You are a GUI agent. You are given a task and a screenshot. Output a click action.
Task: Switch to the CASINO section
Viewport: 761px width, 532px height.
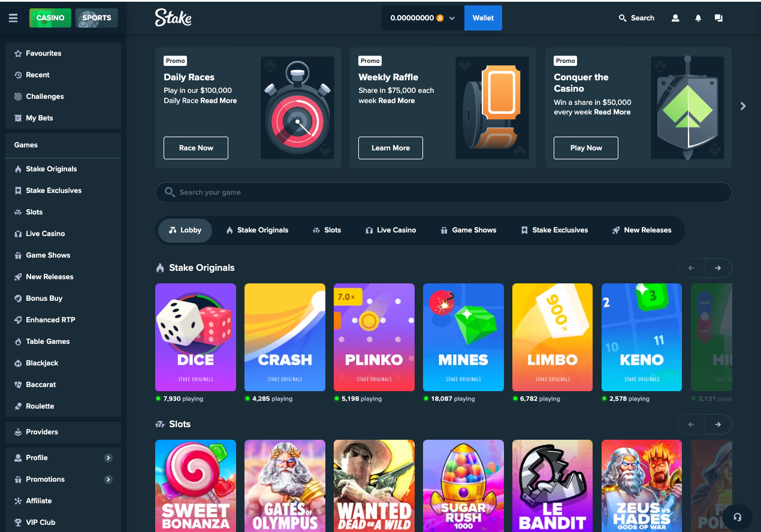(x=50, y=18)
